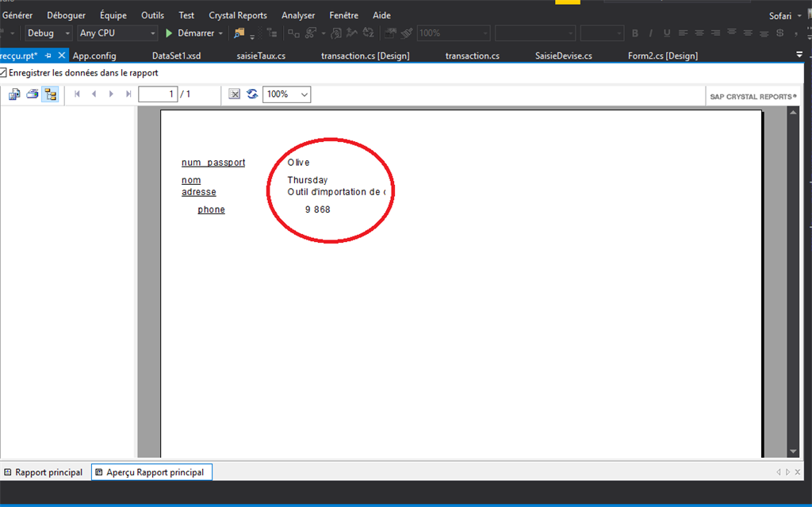Image resolution: width=812 pixels, height=507 pixels.
Task: Switch to DataSet1.xsd tab
Action: pyautogui.click(x=176, y=56)
